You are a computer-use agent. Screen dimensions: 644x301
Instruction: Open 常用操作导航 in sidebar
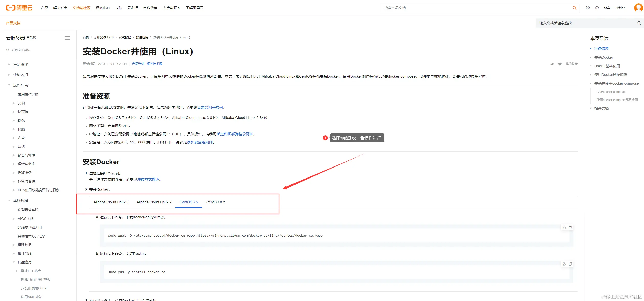point(28,94)
